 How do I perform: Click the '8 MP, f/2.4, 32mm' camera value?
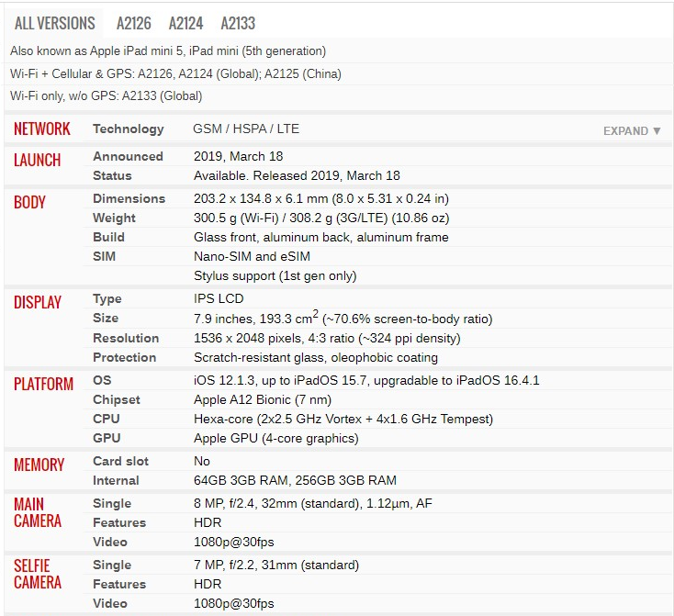coord(312,503)
